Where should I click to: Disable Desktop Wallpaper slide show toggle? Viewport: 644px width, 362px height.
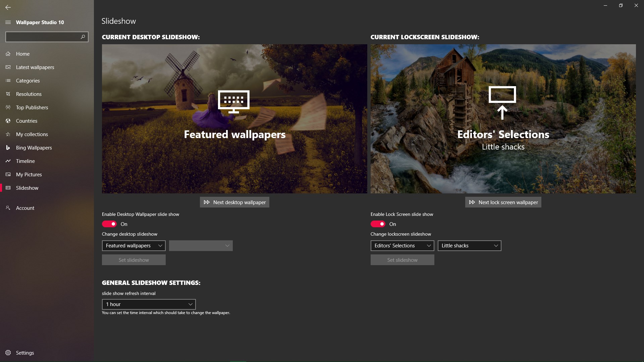(x=109, y=224)
